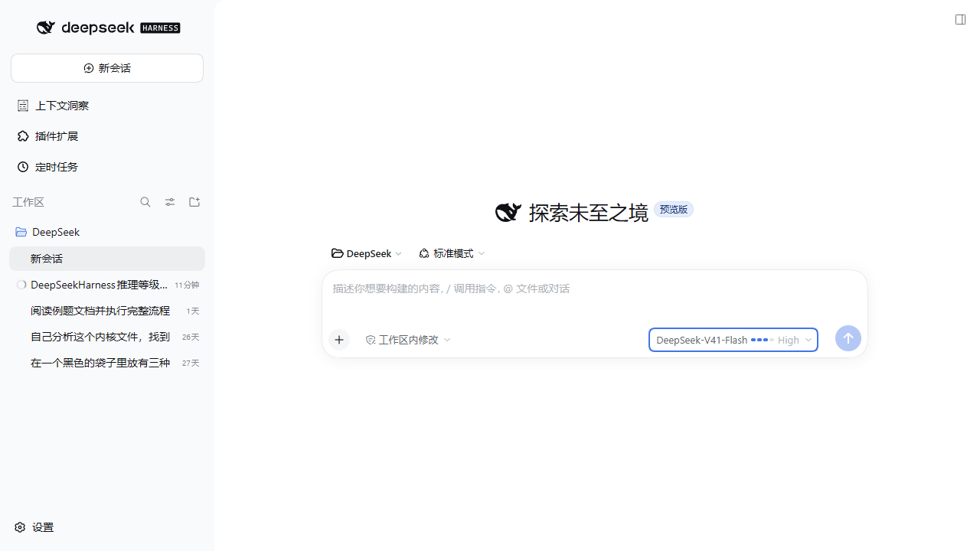The width and height of the screenshot is (980, 551).
Task: Click the whale icon beside 探索未至之境
Action: [x=508, y=212]
